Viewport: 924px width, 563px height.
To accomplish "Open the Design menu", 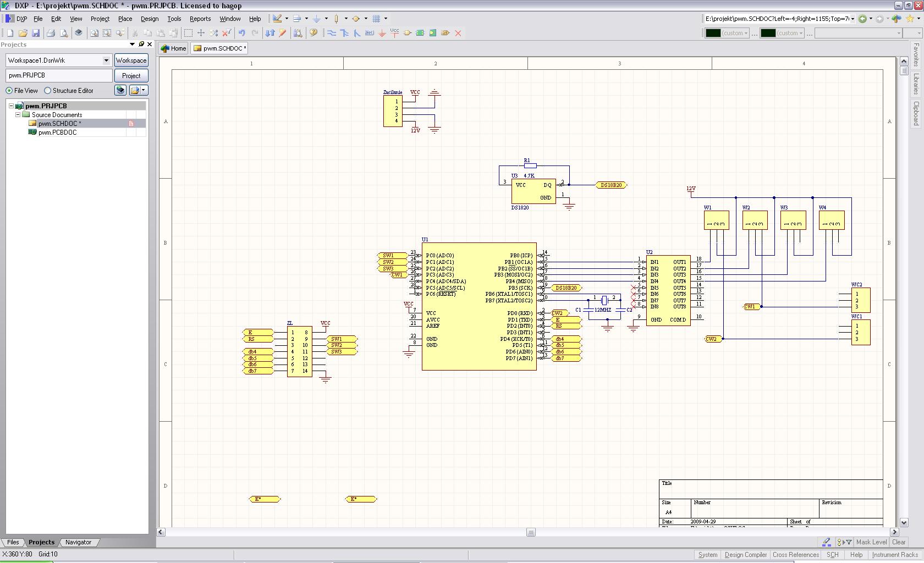I will [x=149, y=19].
